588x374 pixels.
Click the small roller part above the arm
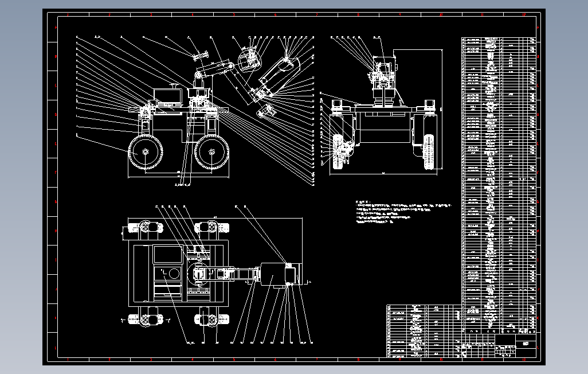click(x=201, y=56)
